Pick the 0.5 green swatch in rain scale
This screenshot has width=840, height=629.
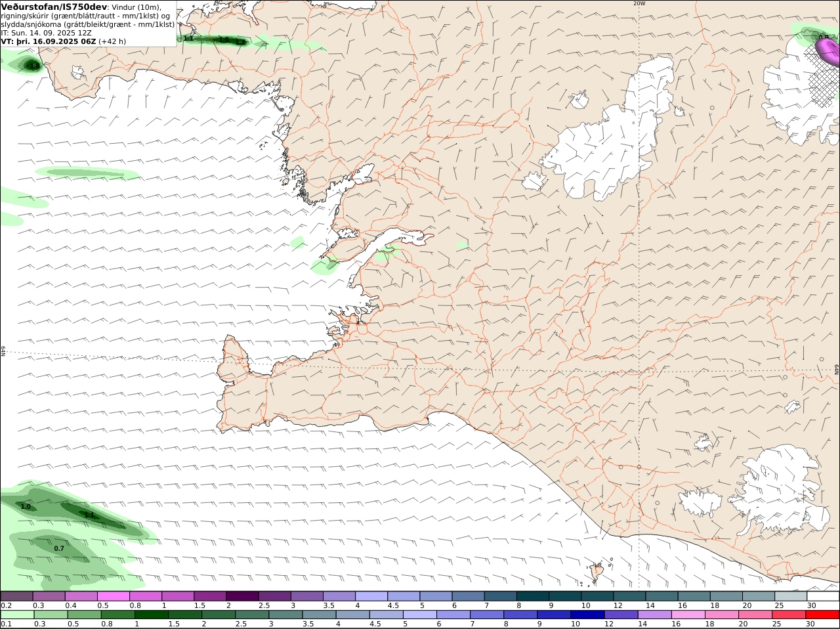[x=84, y=615]
